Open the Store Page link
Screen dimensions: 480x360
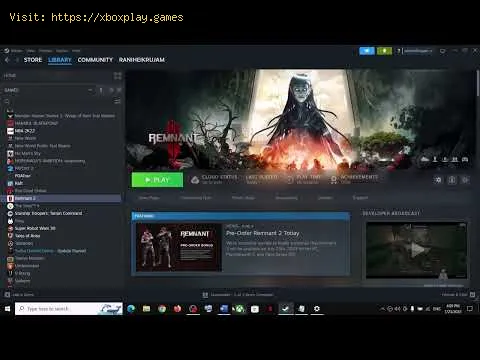click(x=149, y=198)
